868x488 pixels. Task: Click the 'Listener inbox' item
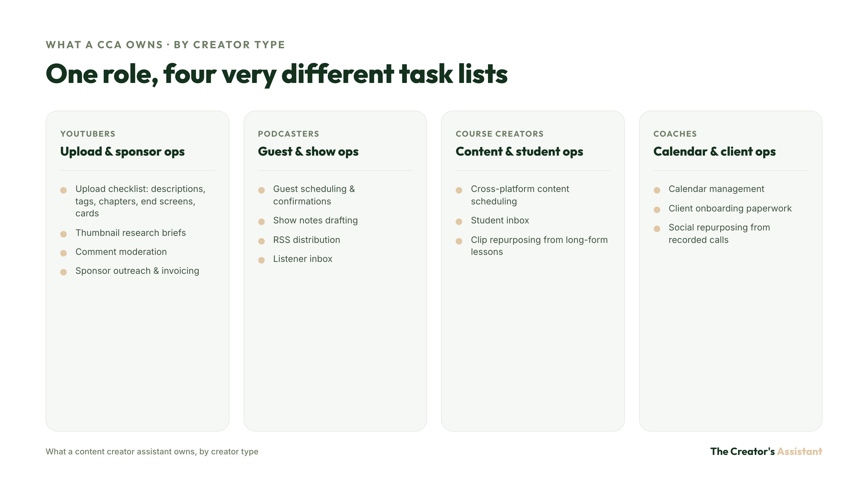[303, 259]
